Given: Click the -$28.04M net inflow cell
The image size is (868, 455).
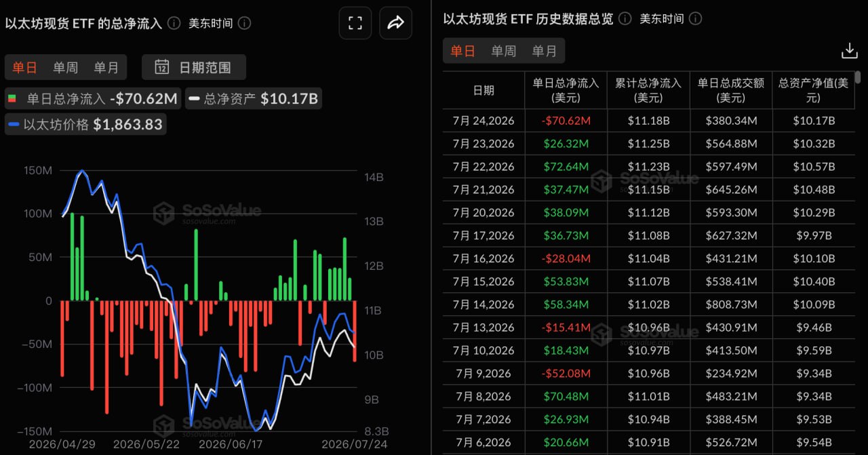Looking at the screenshot, I should click(566, 258).
